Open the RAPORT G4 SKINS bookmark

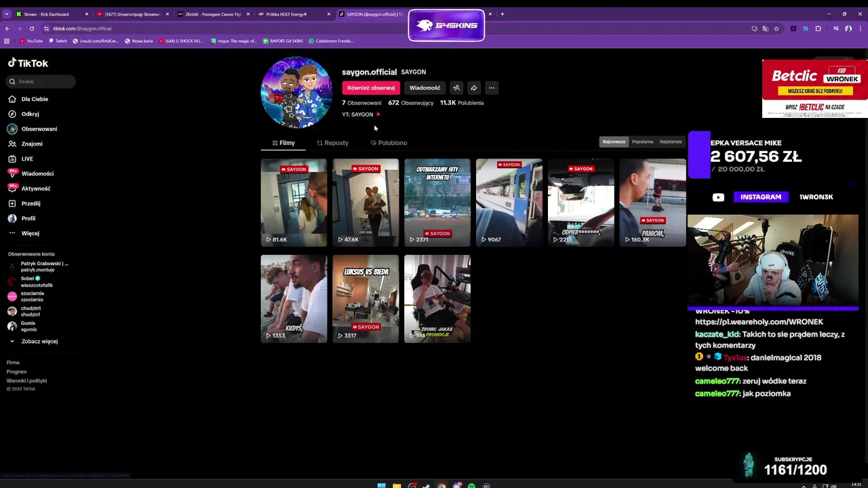point(283,41)
